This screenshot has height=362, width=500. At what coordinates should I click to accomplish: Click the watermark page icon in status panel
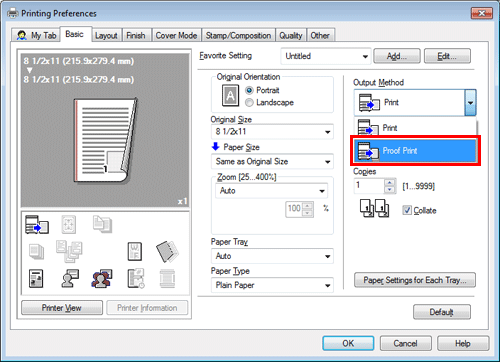point(135,252)
